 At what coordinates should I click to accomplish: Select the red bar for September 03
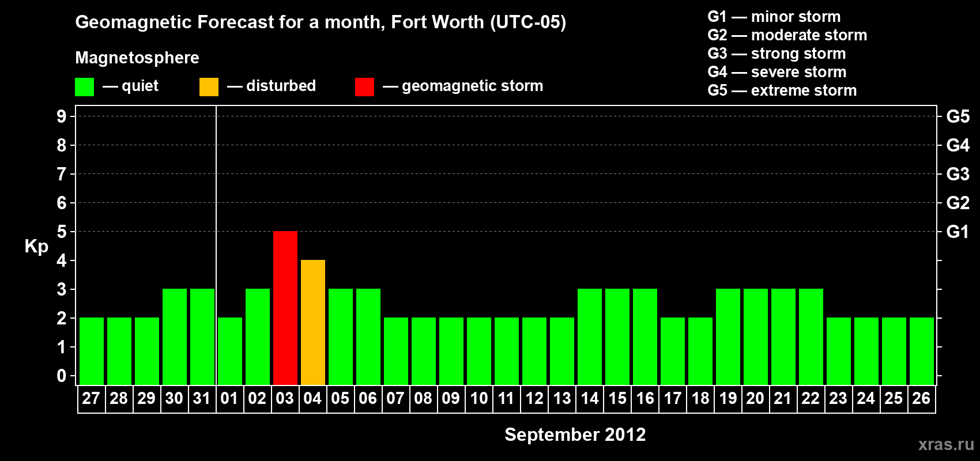tap(285, 308)
